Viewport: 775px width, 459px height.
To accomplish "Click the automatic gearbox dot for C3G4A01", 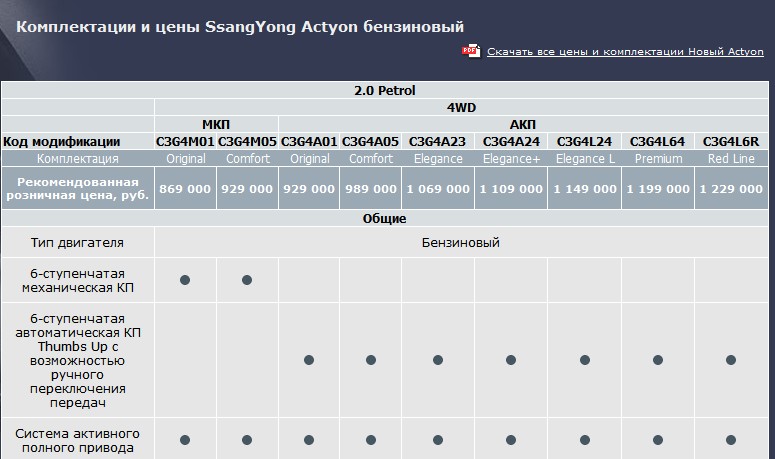I will [309, 360].
